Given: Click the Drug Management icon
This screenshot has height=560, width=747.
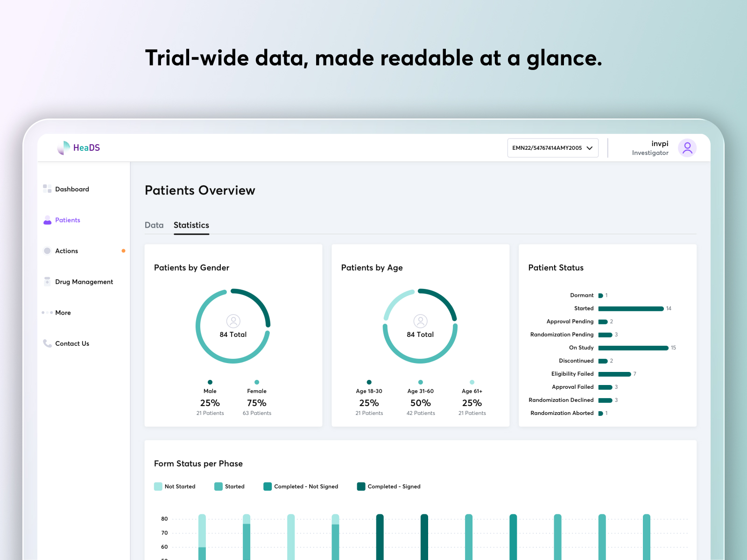Looking at the screenshot, I should click(x=47, y=281).
